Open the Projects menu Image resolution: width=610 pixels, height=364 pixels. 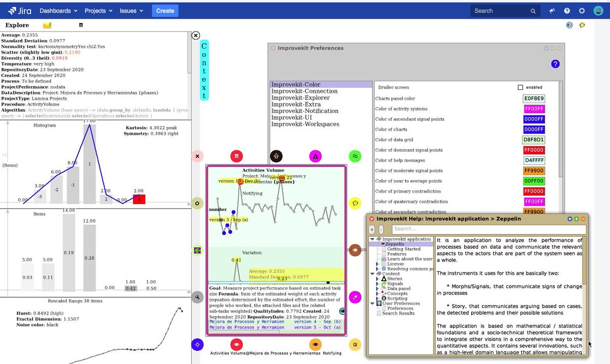99,10
